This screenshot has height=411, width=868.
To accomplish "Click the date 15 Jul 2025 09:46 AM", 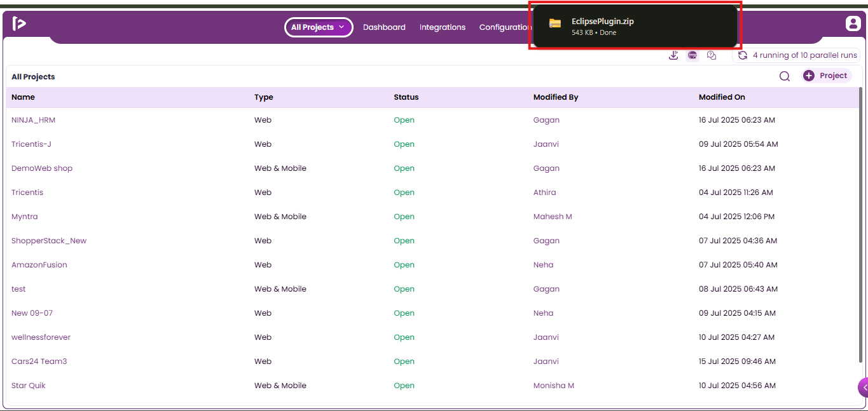I will [x=737, y=361].
